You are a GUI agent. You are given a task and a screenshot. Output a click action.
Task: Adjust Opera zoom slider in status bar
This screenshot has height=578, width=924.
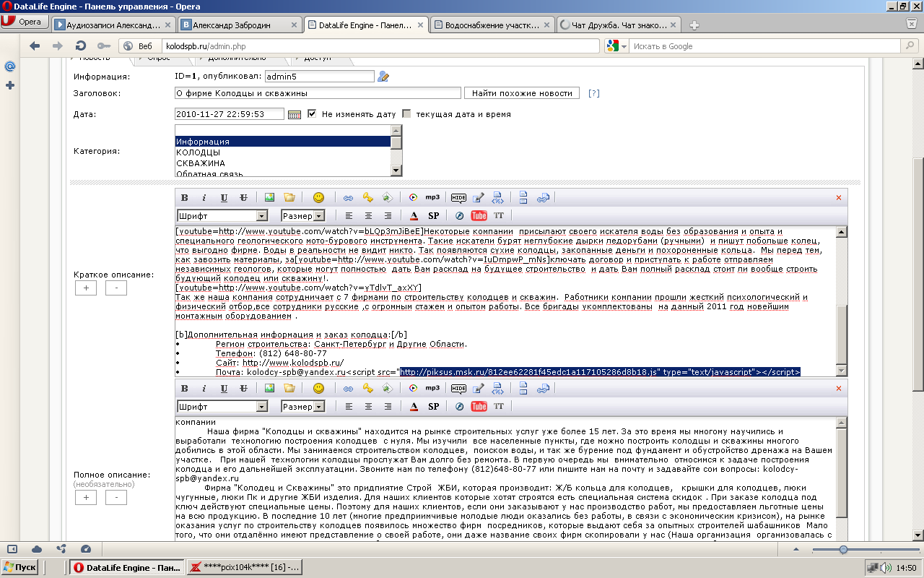click(x=842, y=550)
